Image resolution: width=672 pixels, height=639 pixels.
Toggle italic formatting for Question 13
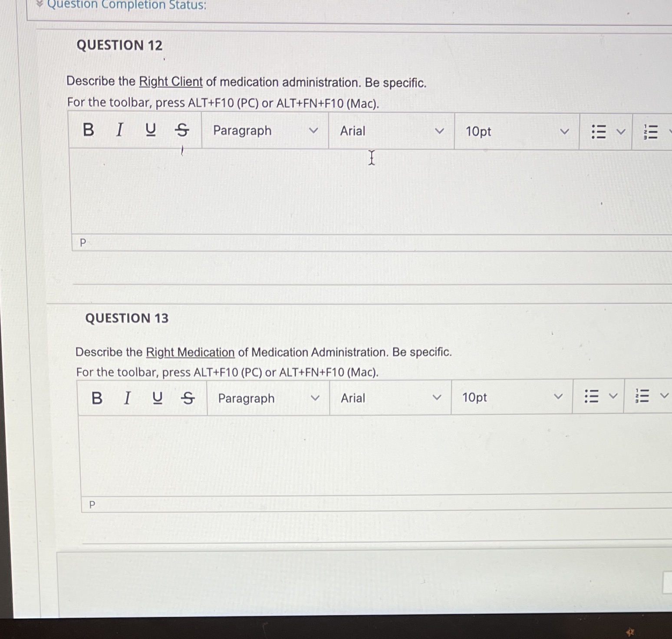point(127,398)
